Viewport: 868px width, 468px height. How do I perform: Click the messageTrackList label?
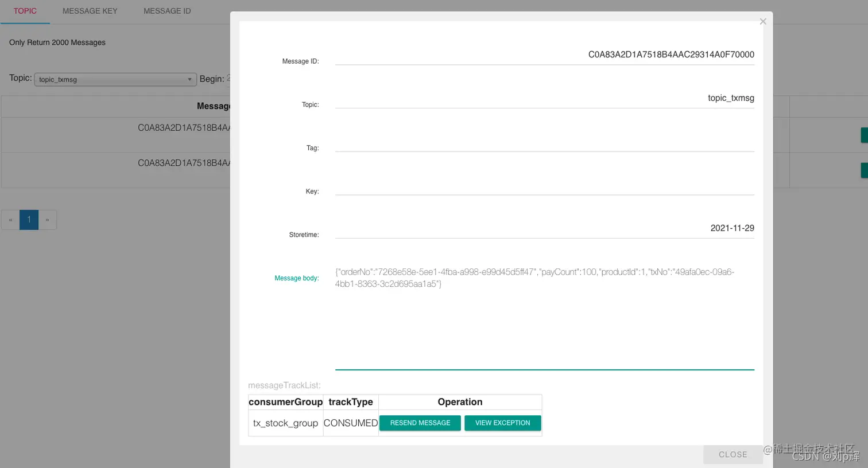coord(284,385)
